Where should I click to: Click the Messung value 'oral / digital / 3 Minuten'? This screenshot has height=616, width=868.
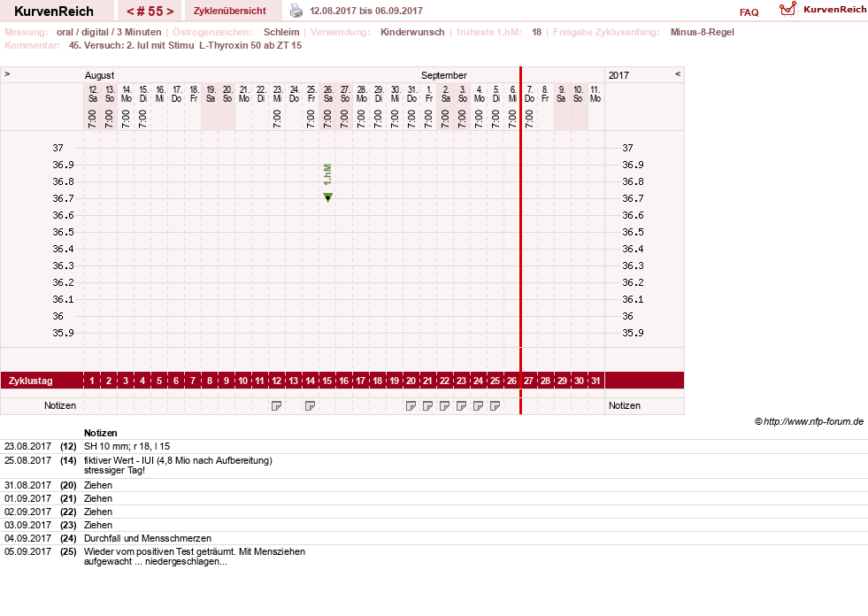pos(109,32)
